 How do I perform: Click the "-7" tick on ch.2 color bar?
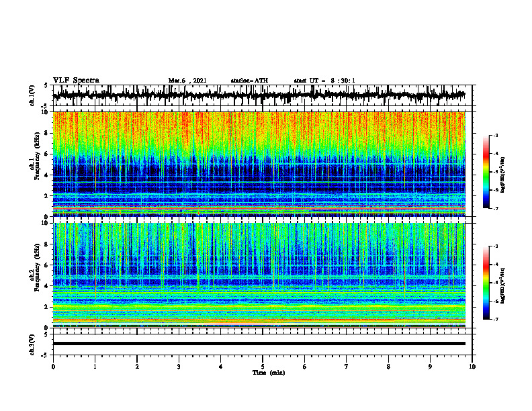(x=496, y=319)
